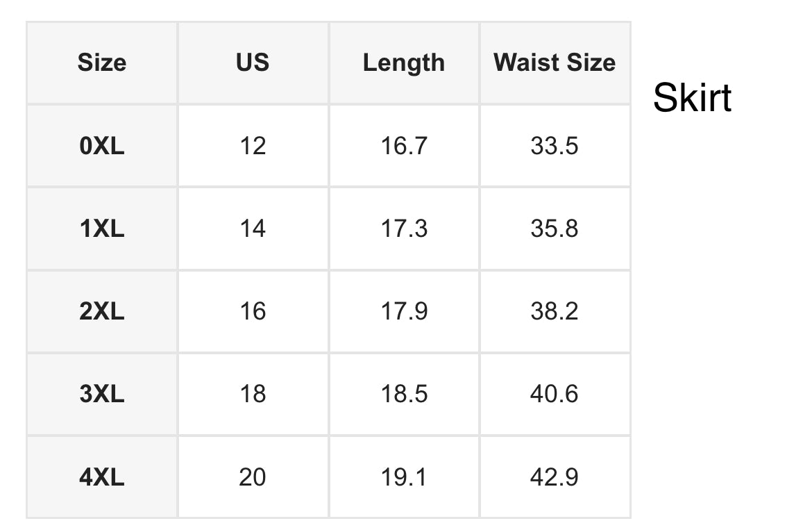Select the US size 16 cell
Viewport: 812px width, 521px height.
click(x=253, y=311)
